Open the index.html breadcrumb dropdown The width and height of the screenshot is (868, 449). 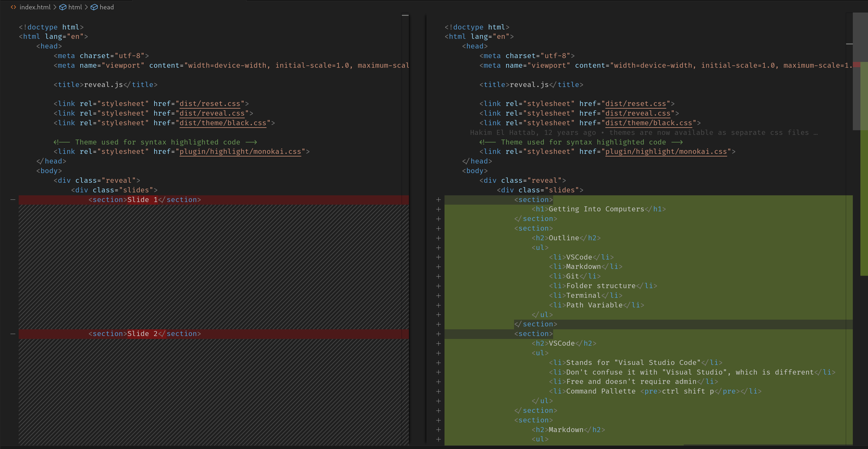click(35, 7)
